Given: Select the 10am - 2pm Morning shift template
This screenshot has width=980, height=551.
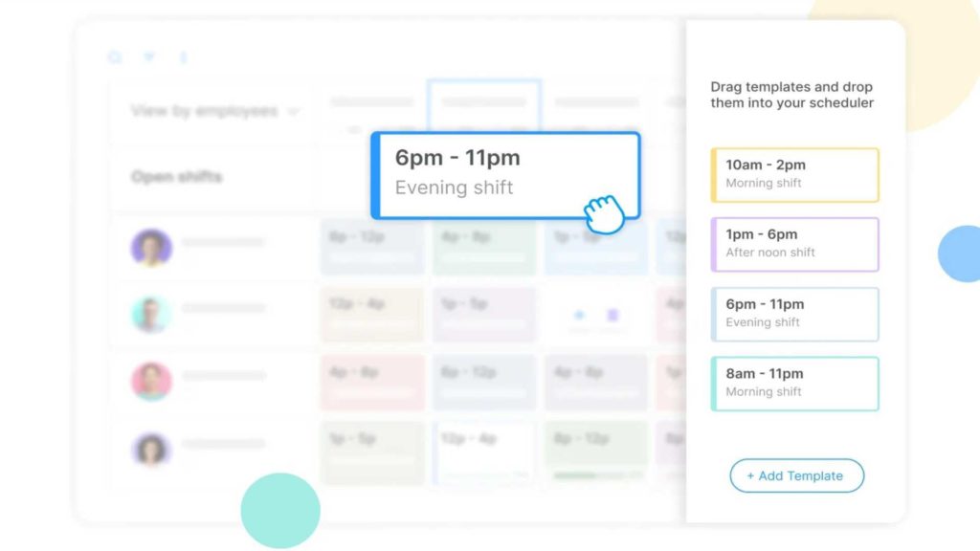Looking at the screenshot, I should point(794,174).
